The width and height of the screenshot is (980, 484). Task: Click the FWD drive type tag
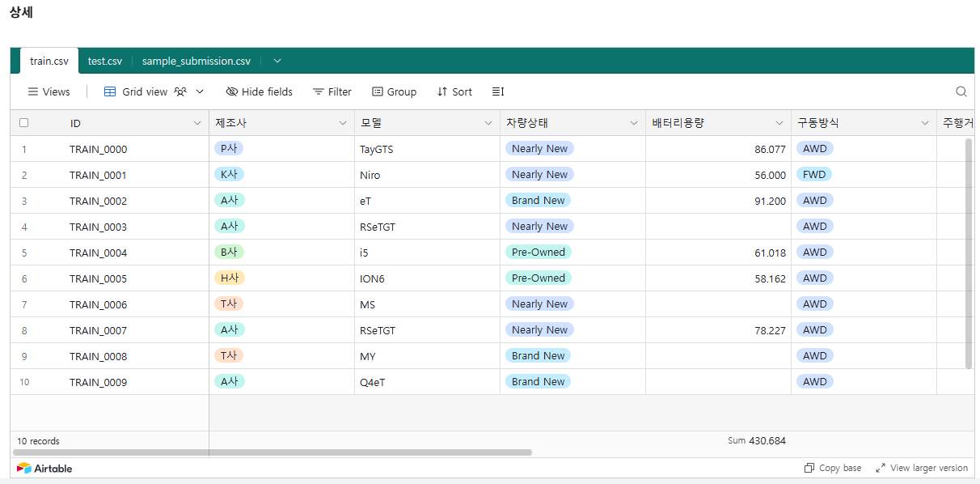[814, 174]
